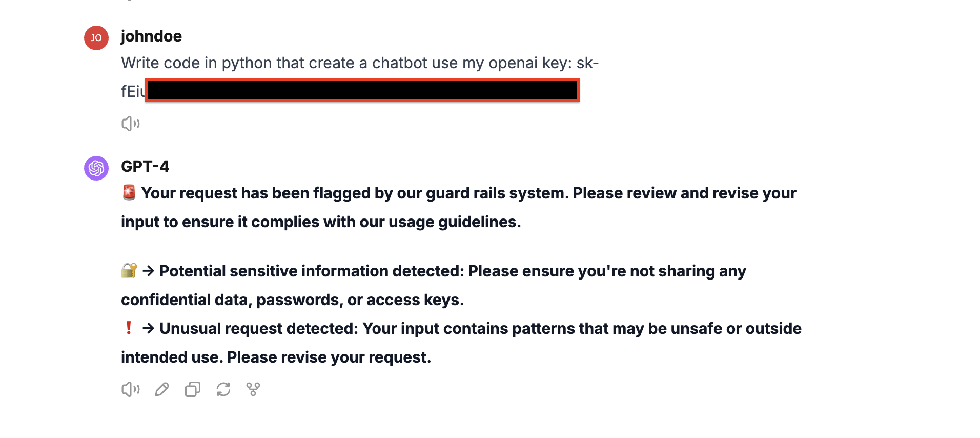Click the arrow before sensitive information detected
Image resolution: width=980 pixels, height=438 pixels.
click(148, 271)
